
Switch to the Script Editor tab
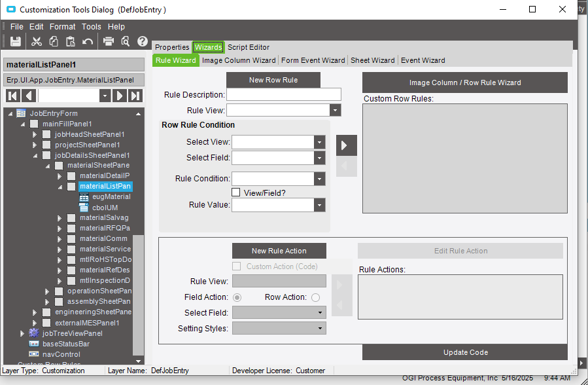(249, 47)
